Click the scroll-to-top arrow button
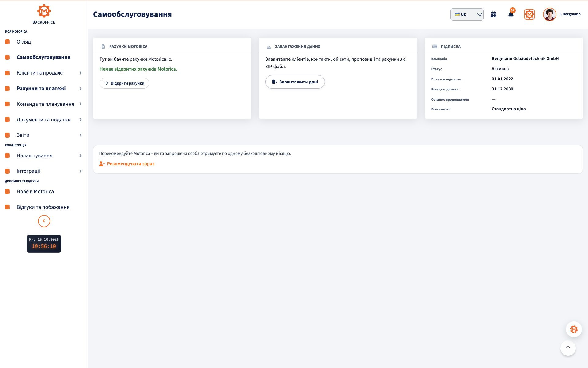The height and width of the screenshot is (368, 588). click(568, 348)
